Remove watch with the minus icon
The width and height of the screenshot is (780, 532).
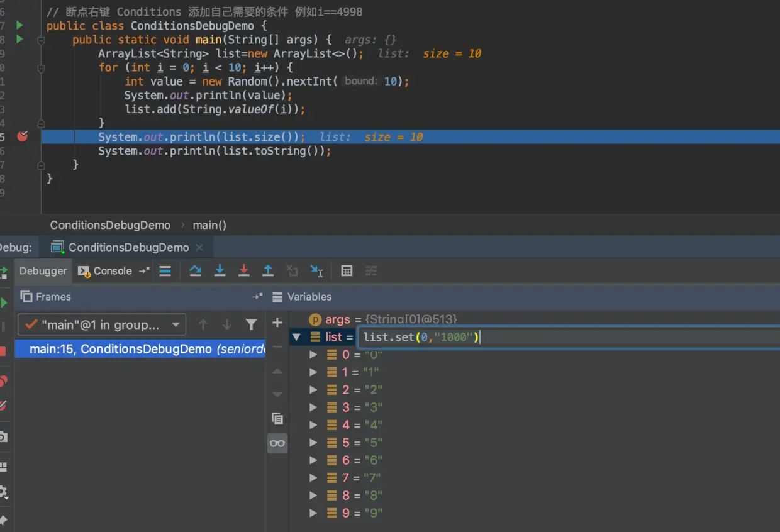(277, 346)
